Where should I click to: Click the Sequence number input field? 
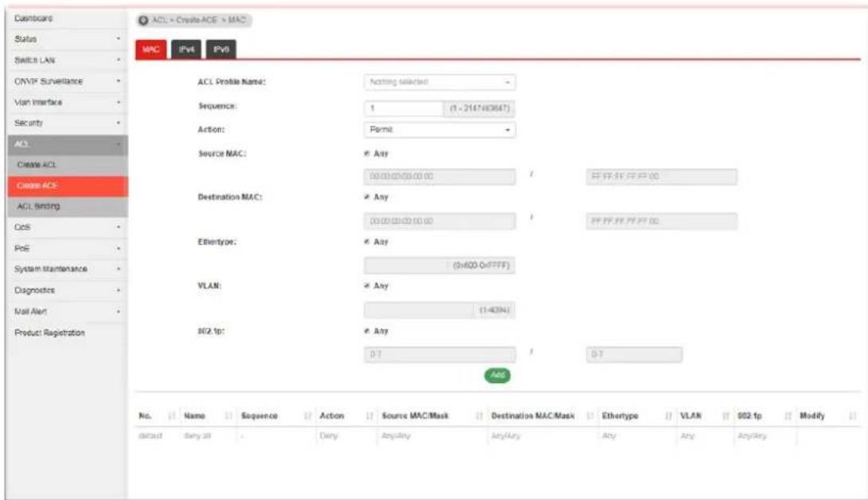coord(404,108)
